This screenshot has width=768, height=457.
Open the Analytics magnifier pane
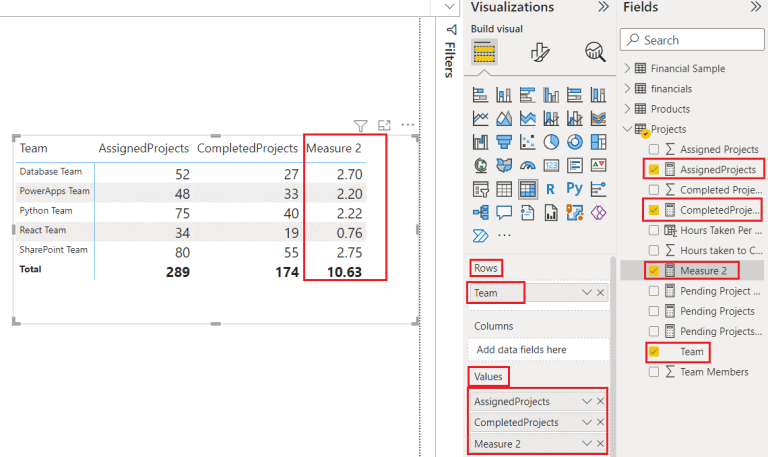click(x=595, y=52)
